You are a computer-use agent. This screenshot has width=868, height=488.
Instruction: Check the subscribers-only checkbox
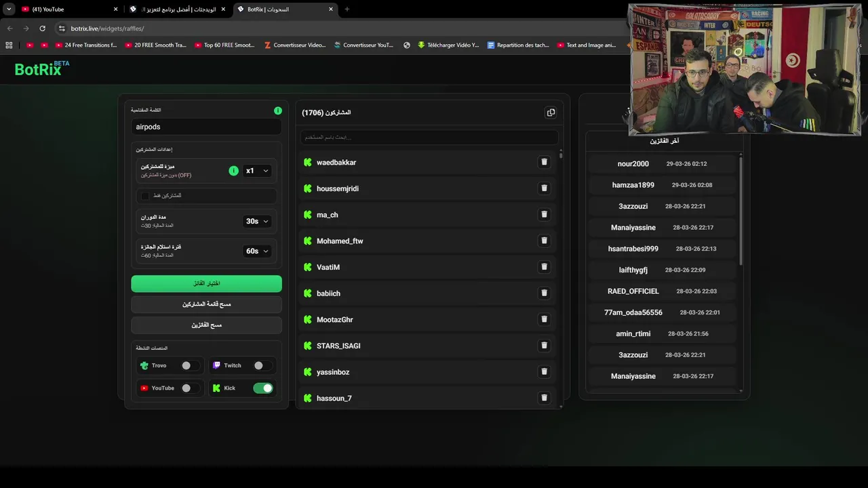point(145,196)
